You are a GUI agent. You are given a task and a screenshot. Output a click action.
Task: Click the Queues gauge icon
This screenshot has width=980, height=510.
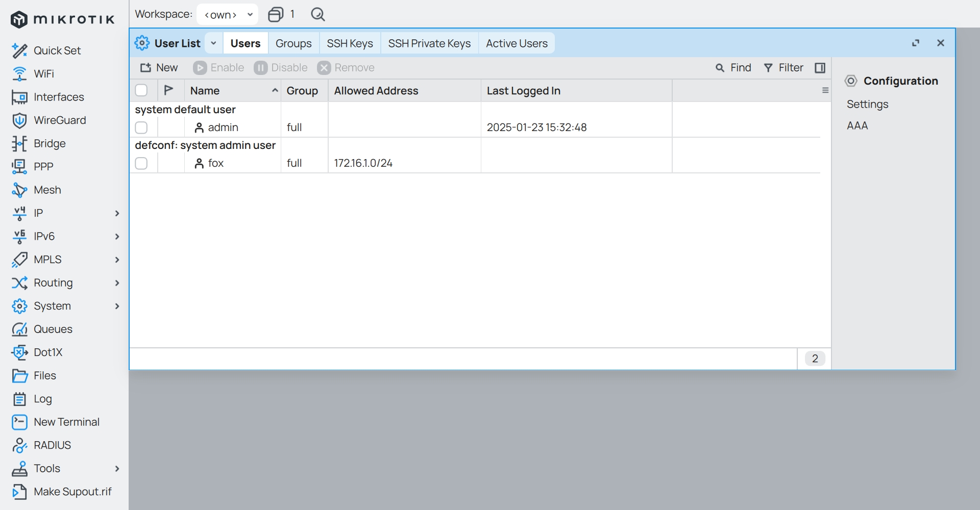pyautogui.click(x=19, y=329)
